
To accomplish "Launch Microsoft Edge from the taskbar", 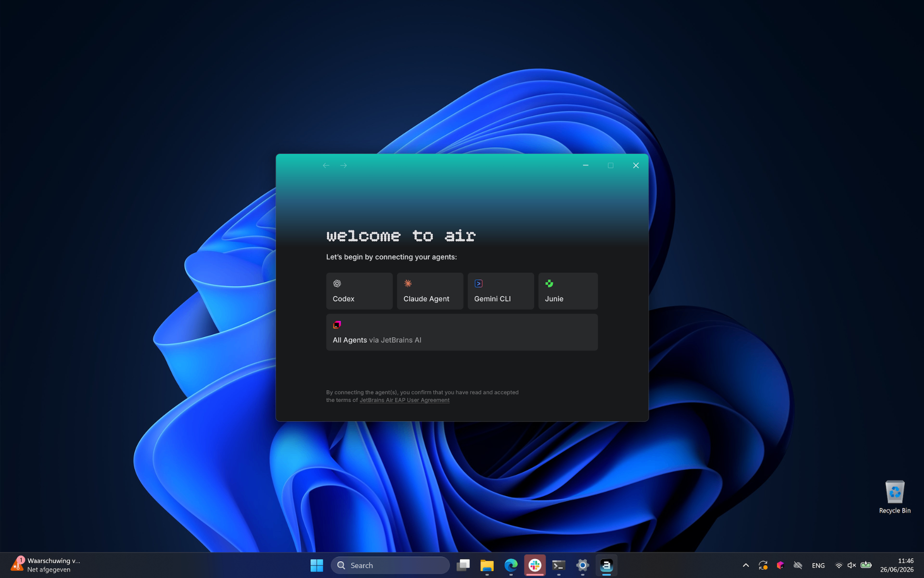I will tap(511, 565).
